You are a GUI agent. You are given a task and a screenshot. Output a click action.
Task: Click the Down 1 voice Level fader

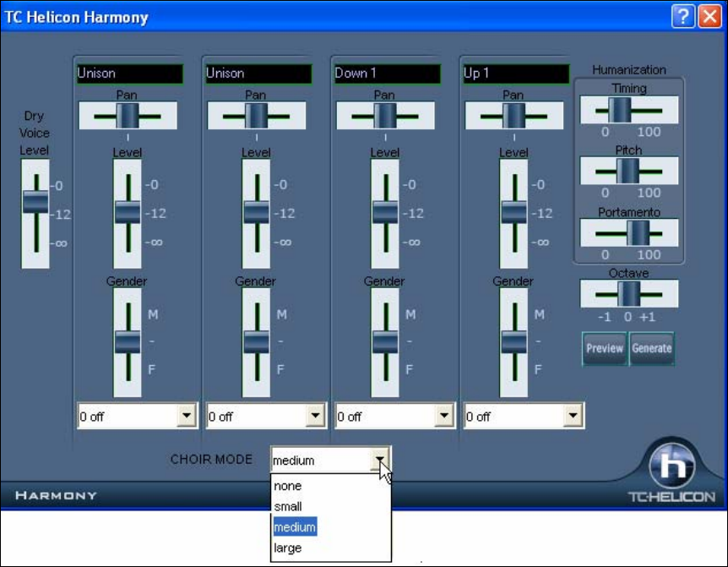[x=385, y=214]
